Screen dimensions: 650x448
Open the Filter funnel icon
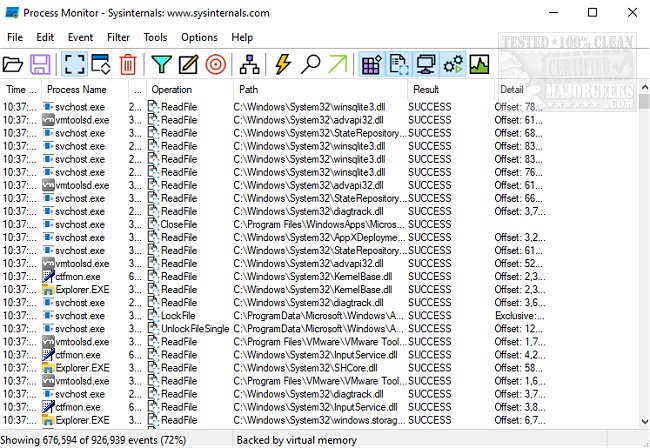(x=162, y=65)
